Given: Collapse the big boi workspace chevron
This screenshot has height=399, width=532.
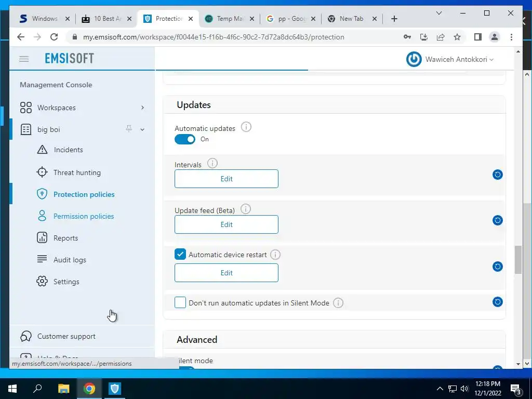Looking at the screenshot, I should pos(142,129).
